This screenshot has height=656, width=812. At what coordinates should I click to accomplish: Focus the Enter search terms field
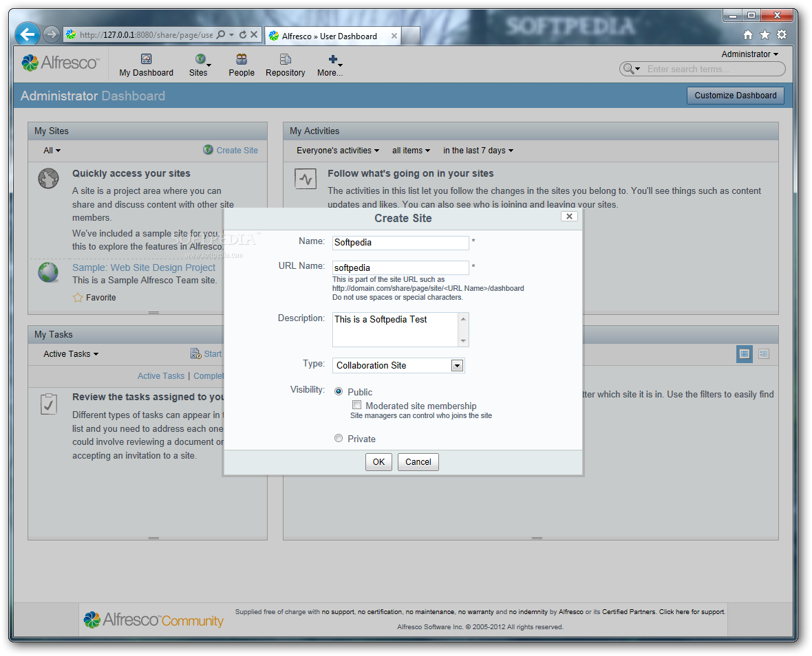[x=714, y=69]
